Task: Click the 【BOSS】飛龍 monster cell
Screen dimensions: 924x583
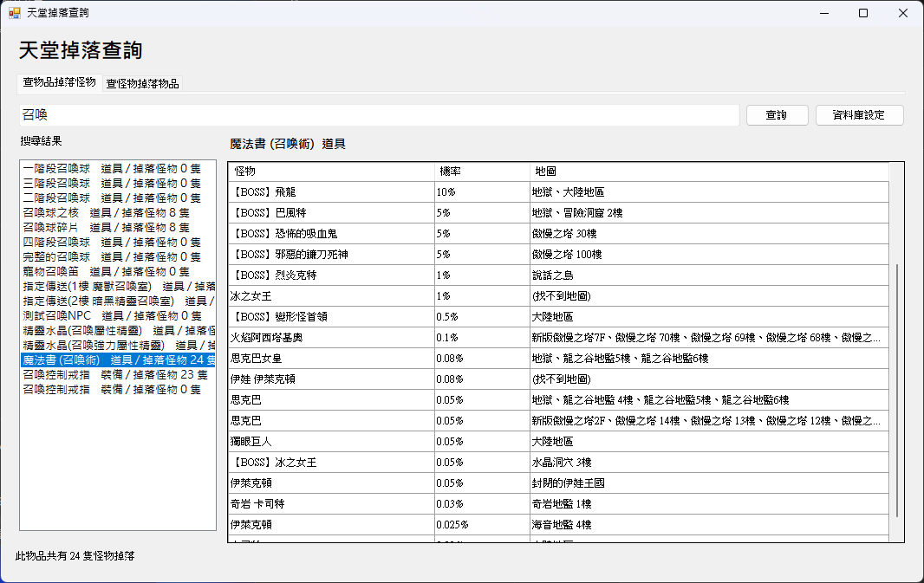Action: point(332,192)
